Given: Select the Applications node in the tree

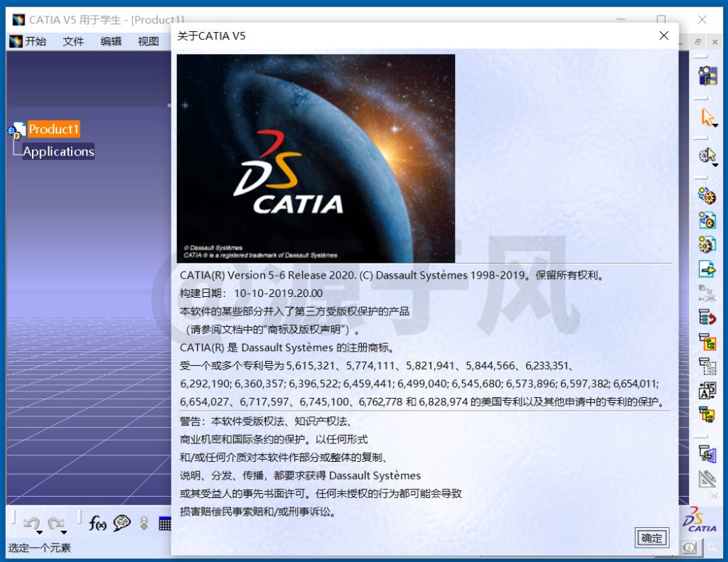Looking at the screenshot, I should click(58, 151).
